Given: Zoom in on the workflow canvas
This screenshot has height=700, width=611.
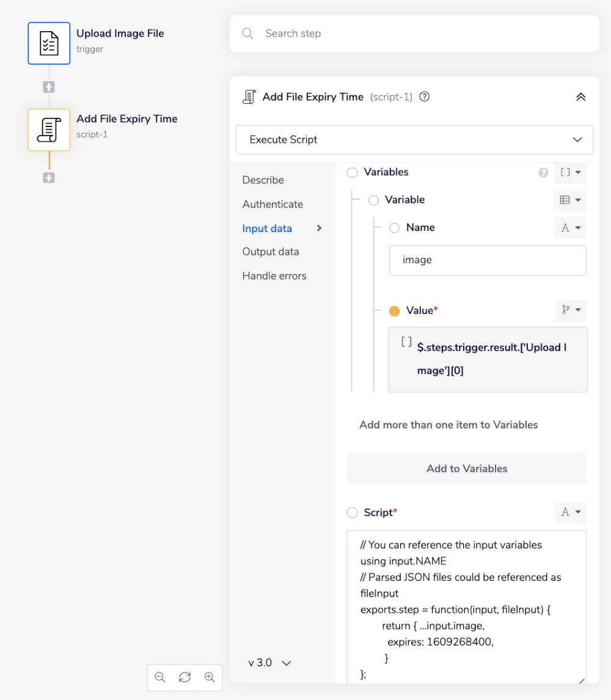Looking at the screenshot, I should pyautogui.click(x=210, y=677).
